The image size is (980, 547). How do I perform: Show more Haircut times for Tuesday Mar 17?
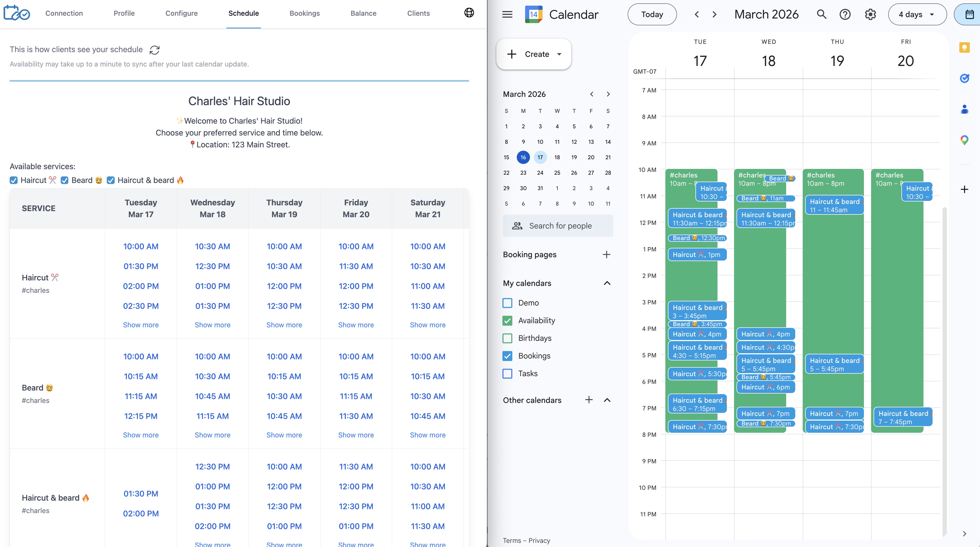pos(140,325)
